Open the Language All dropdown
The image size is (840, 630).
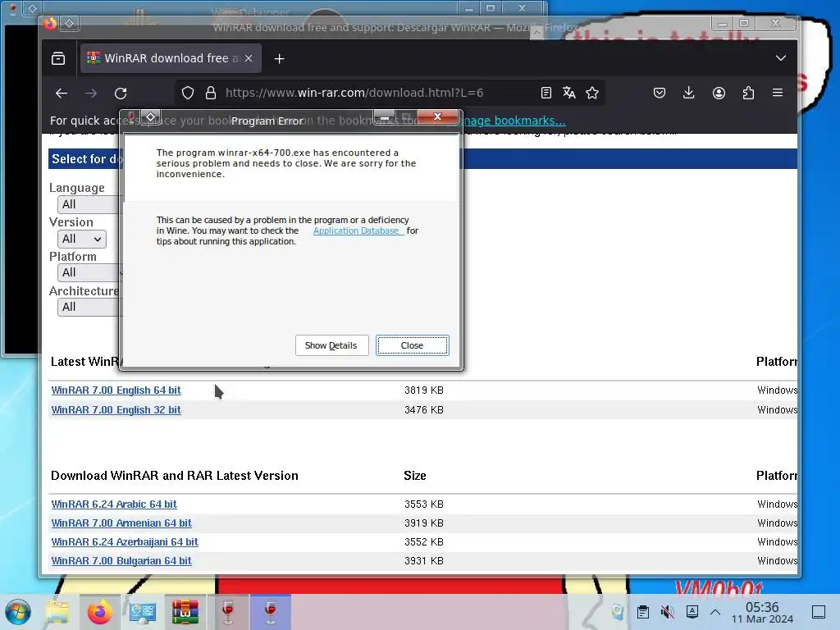(89, 204)
